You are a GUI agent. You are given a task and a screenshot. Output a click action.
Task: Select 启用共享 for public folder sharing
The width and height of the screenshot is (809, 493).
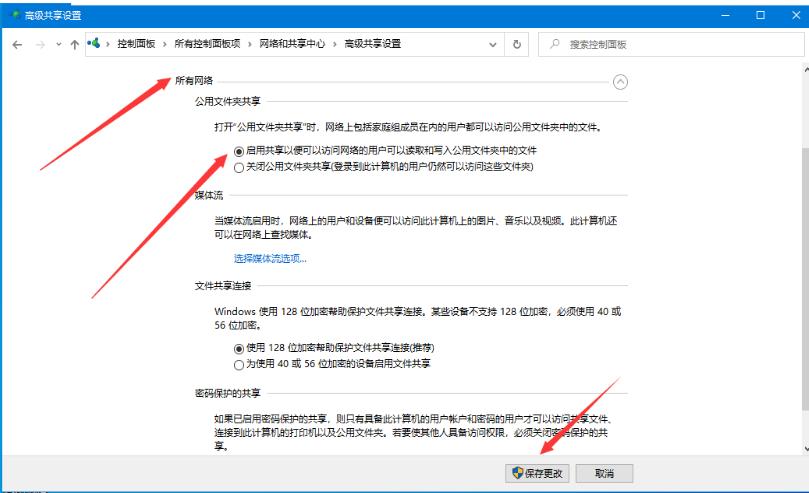click(239, 151)
